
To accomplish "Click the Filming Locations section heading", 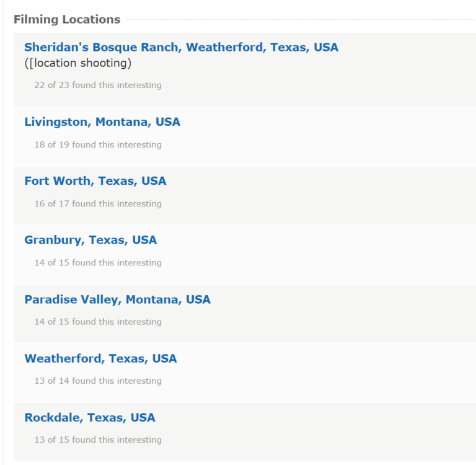I will point(67,19).
